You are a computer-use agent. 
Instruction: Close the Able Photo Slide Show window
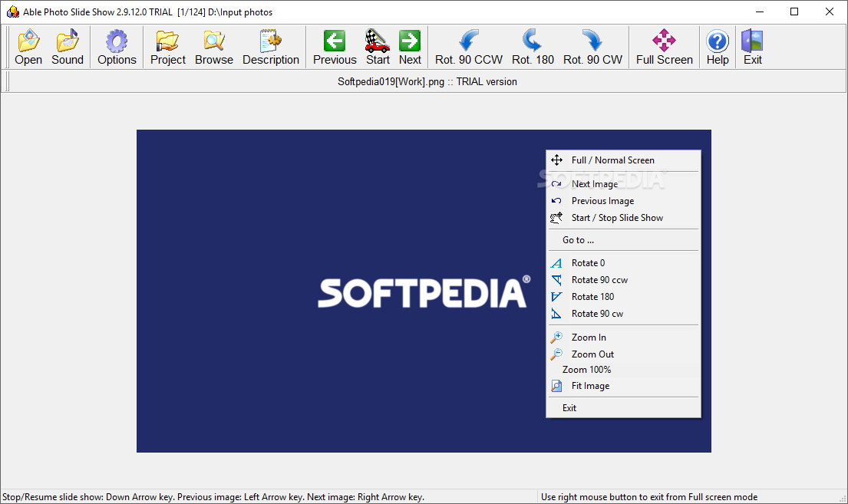coord(829,12)
